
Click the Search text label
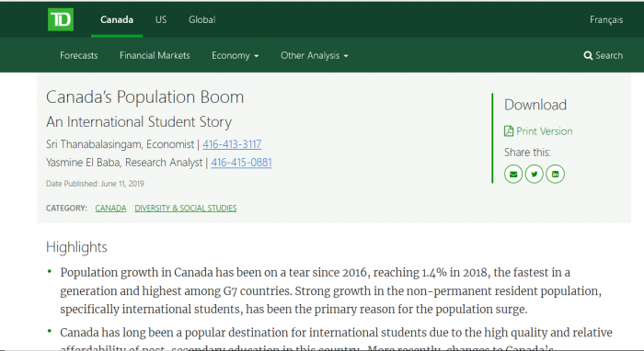pos(609,55)
